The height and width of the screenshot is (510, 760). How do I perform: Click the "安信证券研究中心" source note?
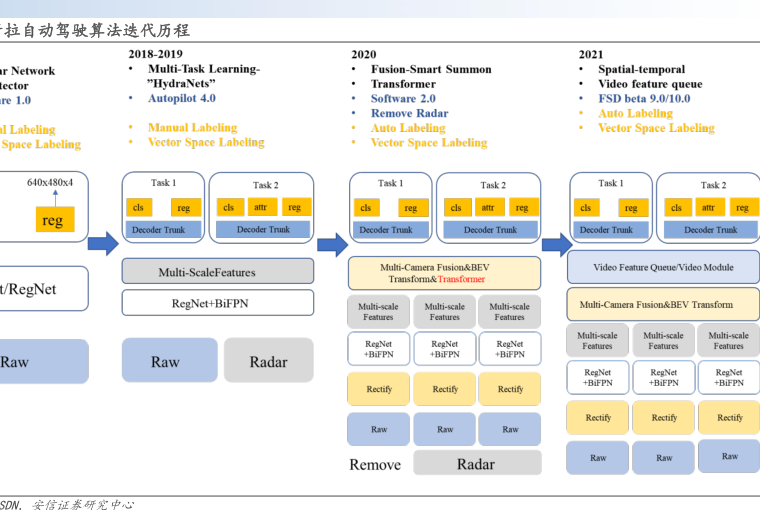pyautogui.click(x=83, y=505)
